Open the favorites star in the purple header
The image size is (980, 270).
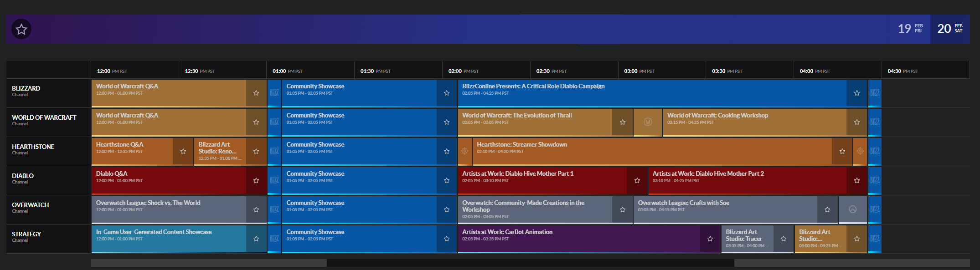pyautogui.click(x=21, y=30)
